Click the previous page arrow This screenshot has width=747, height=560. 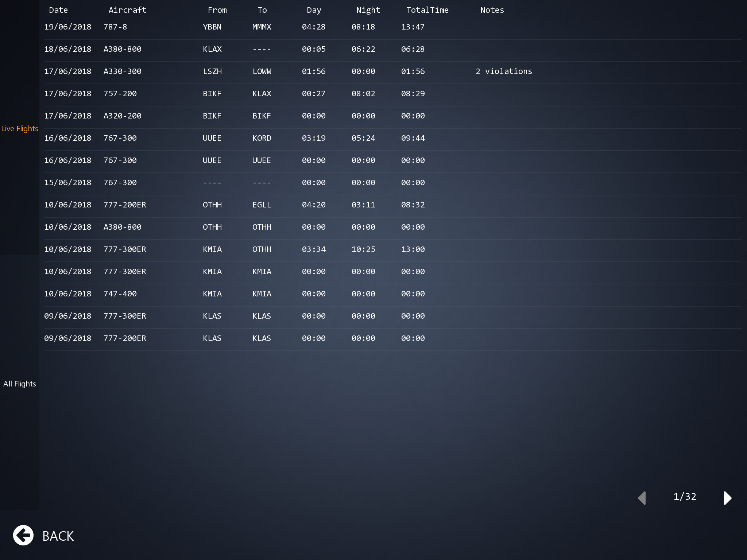click(x=642, y=498)
